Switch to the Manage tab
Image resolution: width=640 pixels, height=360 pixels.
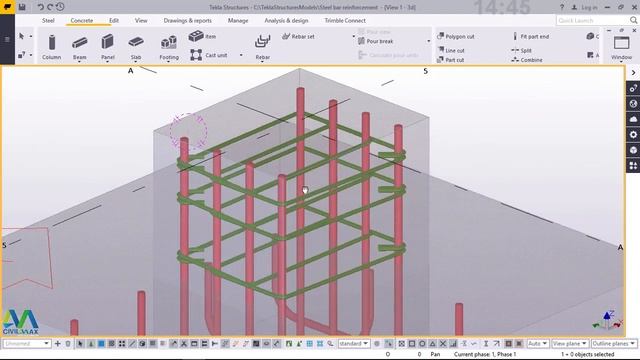[238, 20]
